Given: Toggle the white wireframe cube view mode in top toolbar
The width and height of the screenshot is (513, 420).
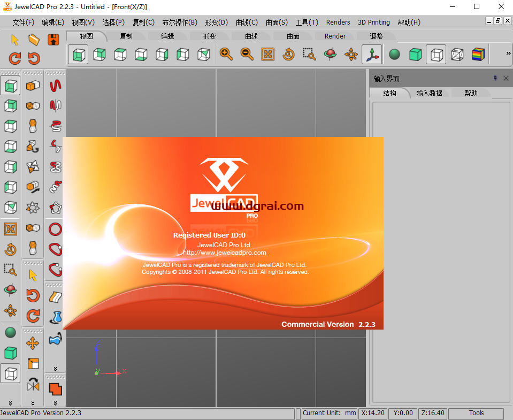Looking at the screenshot, I should tap(436, 54).
